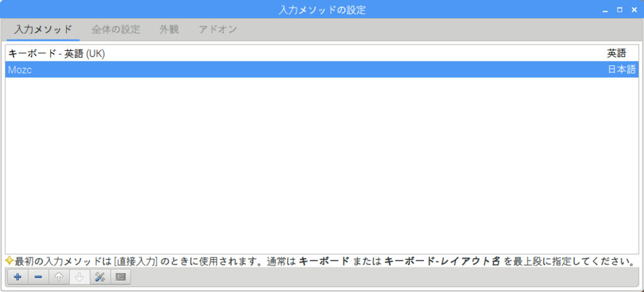Remove selected input method with minus icon
The height and width of the screenshot is (292, 644).
[38, 277]
